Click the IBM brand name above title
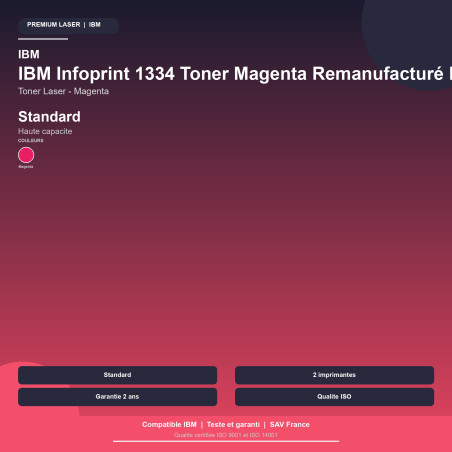This screenshot has width=452, height=452. (29, 54)
